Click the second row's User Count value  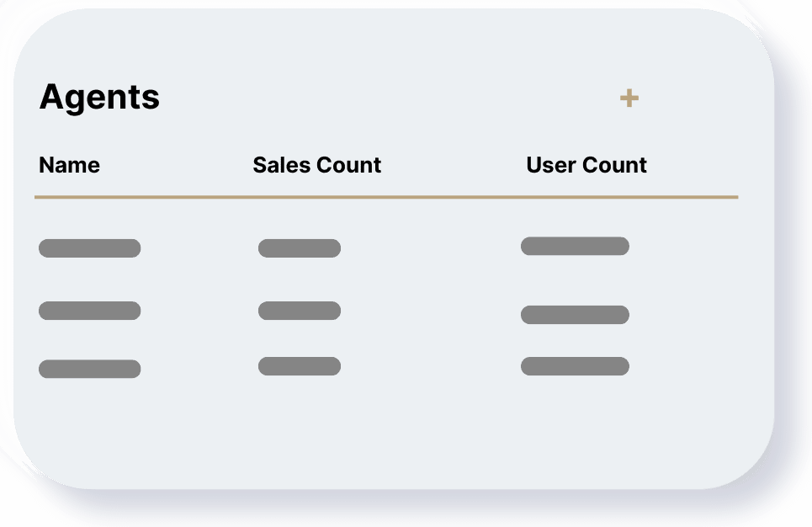575,314
